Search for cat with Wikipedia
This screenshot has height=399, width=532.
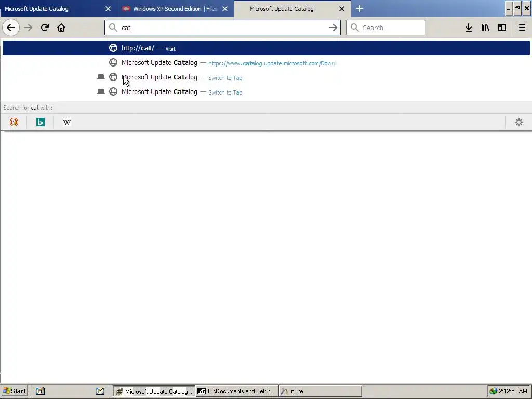click(67, 122)
